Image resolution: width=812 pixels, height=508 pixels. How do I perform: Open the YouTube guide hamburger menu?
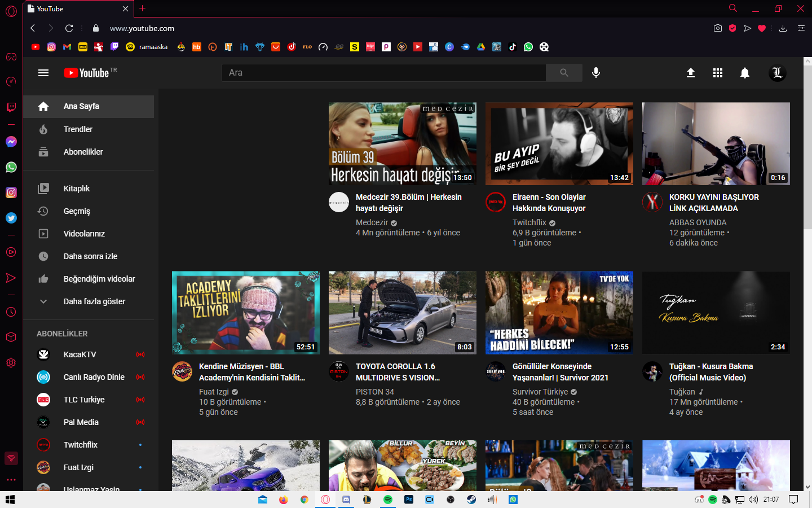pyautogui.click(x=43, y=73)
